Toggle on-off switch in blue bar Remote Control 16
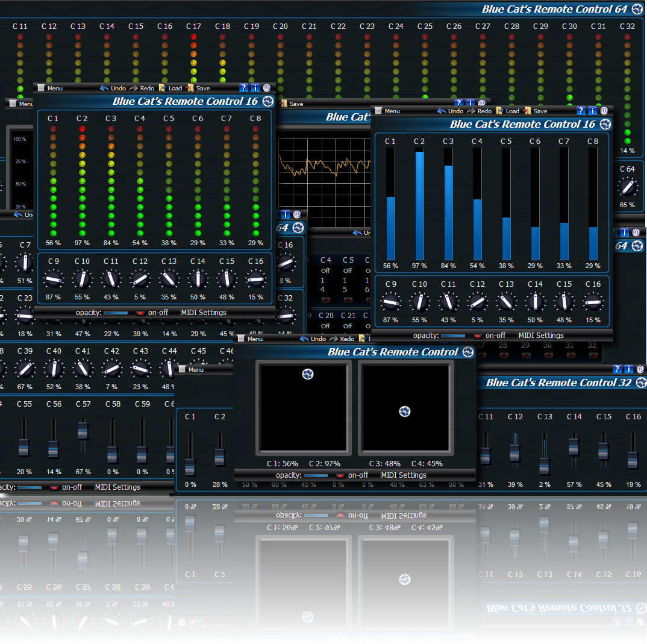Screen dimensions: 647x644 coord(478,336)
